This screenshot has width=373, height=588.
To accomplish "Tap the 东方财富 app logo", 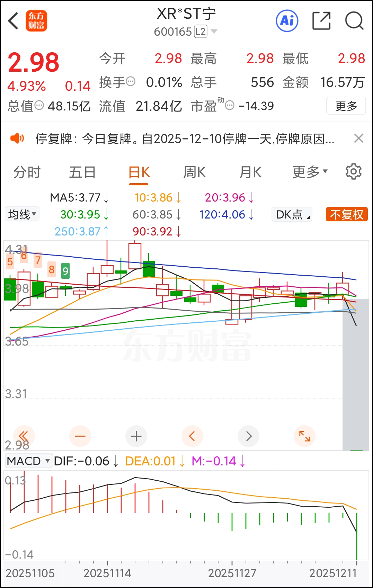I will tap(36, 21).
